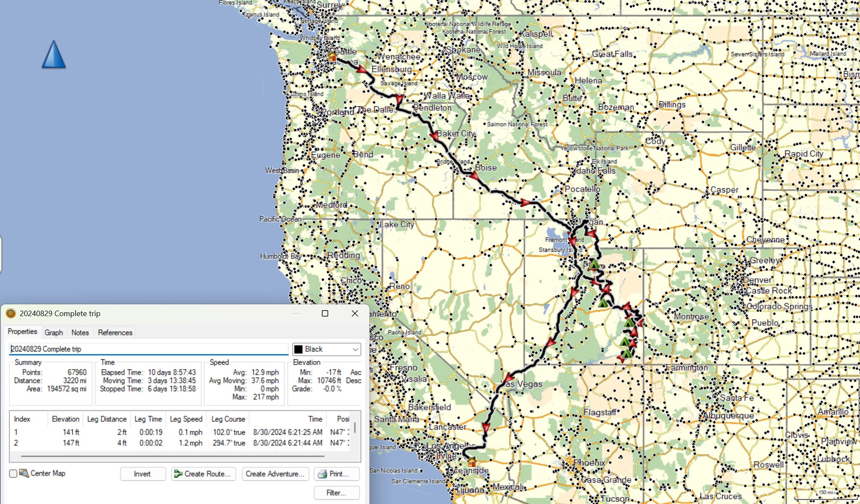Click the black color swatch in track color box
The height and width of the screenshot is (504, 860).
(x=298, y=349)
